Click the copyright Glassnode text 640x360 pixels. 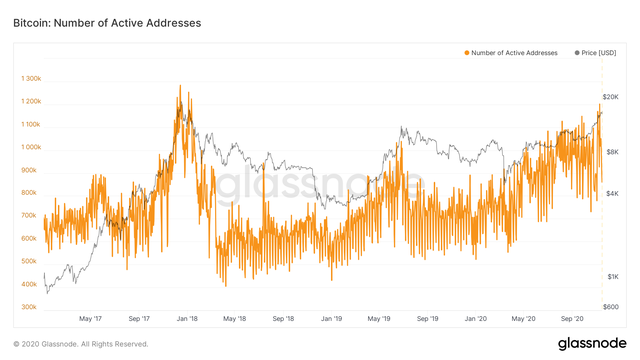tap(81, 344)
